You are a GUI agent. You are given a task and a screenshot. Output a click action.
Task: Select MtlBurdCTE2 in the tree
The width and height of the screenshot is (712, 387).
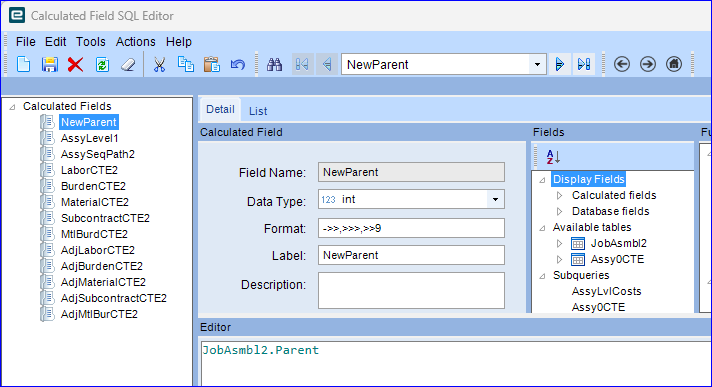(94, 234)
